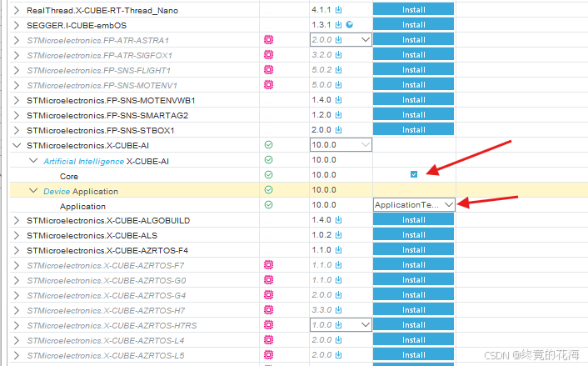
Task: Click download icon beside FP-SNS-SMARTAG2 version 1.2.0
Action: tap(339, 115)
